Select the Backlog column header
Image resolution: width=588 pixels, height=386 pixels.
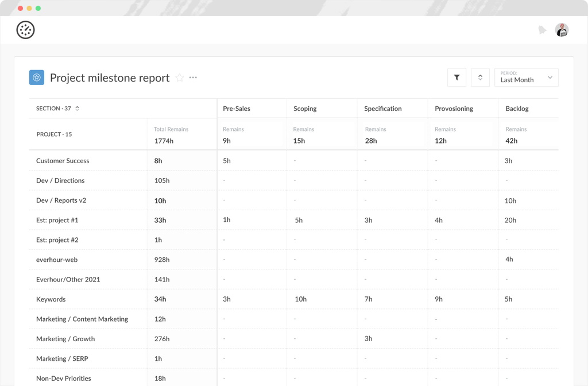(x=517, y=108)
